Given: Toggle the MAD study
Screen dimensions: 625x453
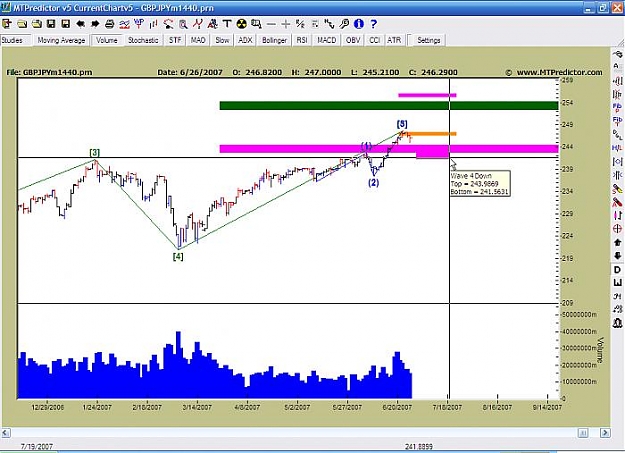Looking at the screenshot, I should coord(198,40).
